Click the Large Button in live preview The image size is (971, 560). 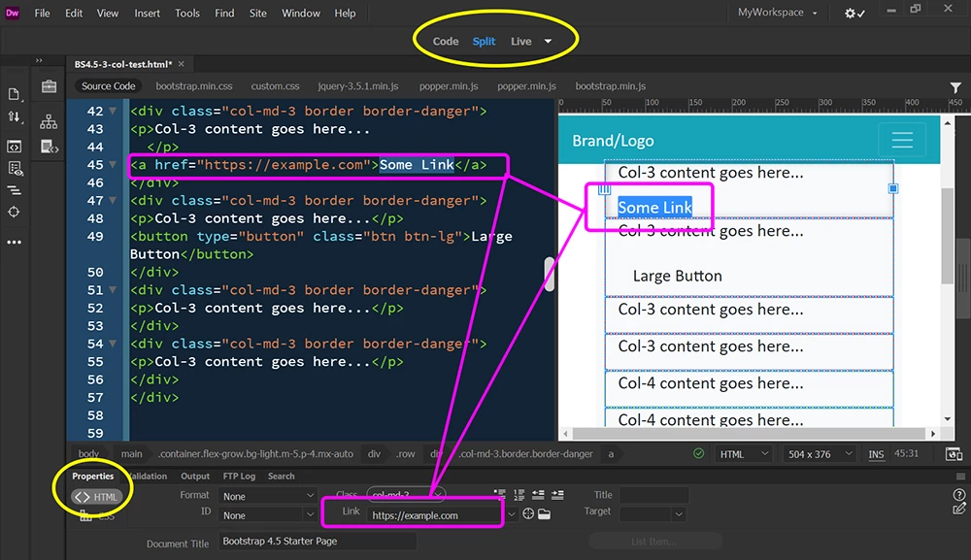pyautogui.click(x=678, y=276)
